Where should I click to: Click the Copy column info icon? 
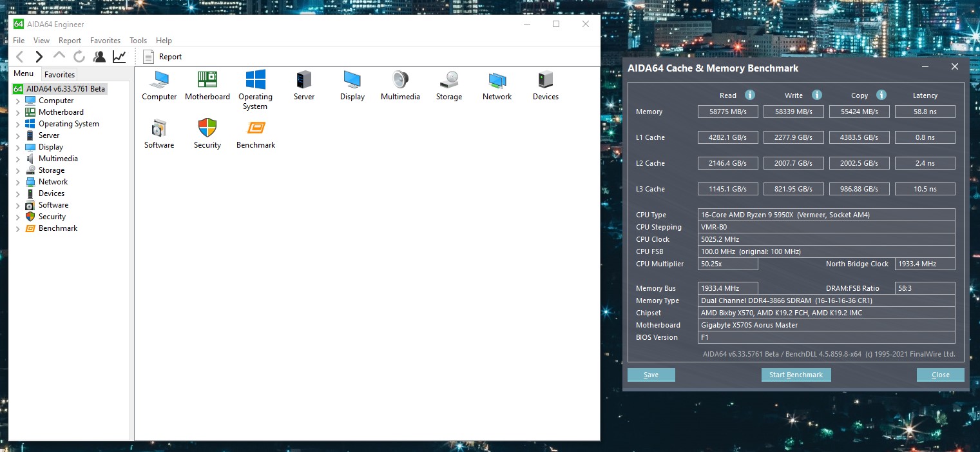[881, 95]
